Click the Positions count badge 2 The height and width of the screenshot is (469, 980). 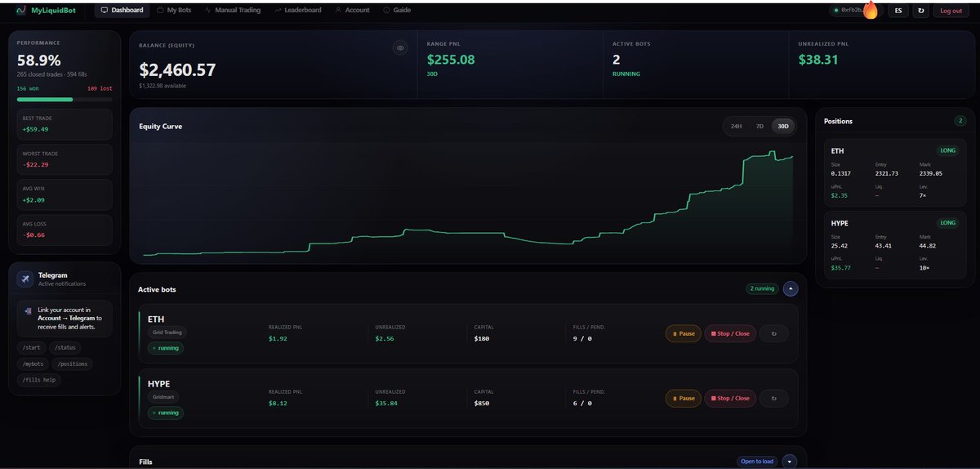[960, 121]
